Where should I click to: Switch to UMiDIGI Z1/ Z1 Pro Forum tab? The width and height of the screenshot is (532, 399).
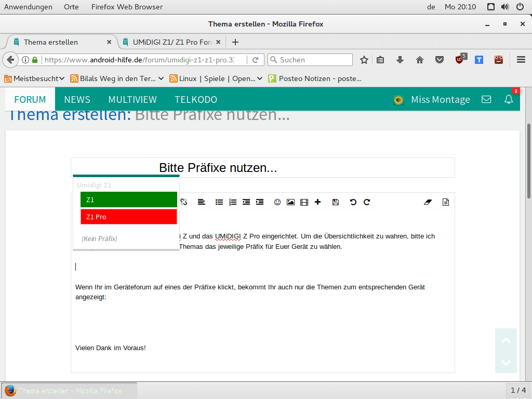pos(171,42)
